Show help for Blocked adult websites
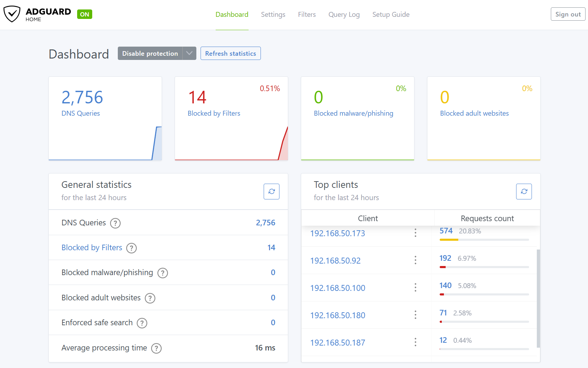The height and width of the screenshot is (368, 588). pyautogui.click(x=150, y=298)
